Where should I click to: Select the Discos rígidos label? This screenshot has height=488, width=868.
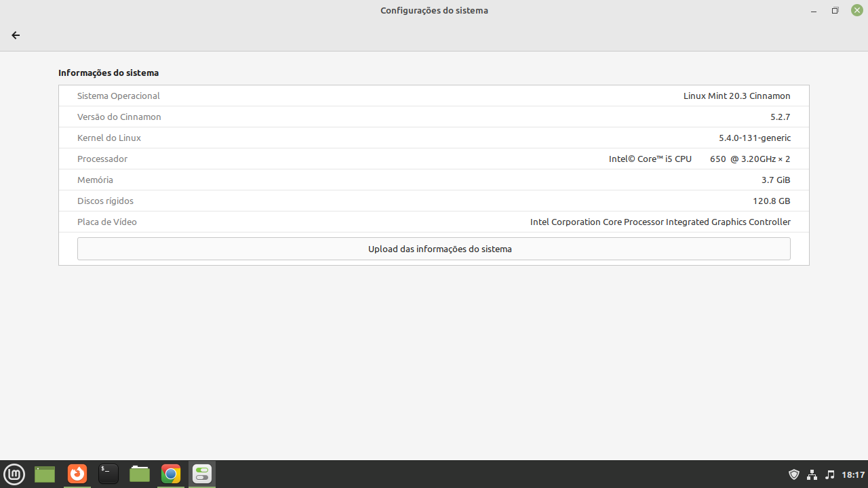click(x=105, y=201)
